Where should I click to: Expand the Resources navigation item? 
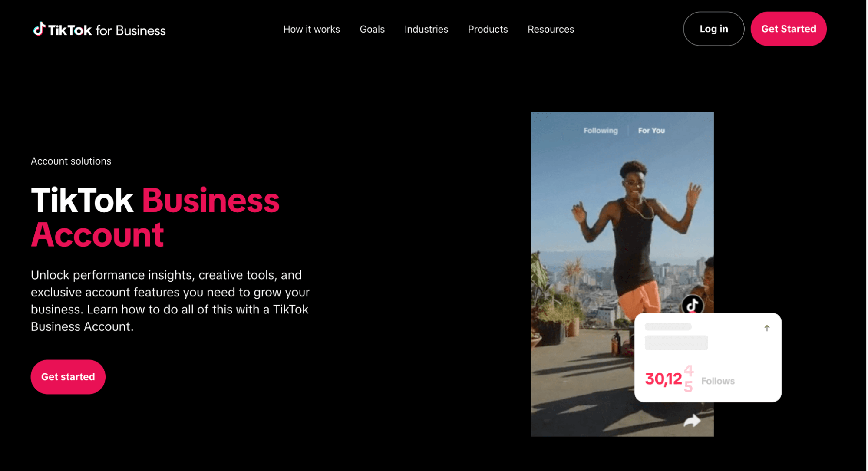[551, 29]
